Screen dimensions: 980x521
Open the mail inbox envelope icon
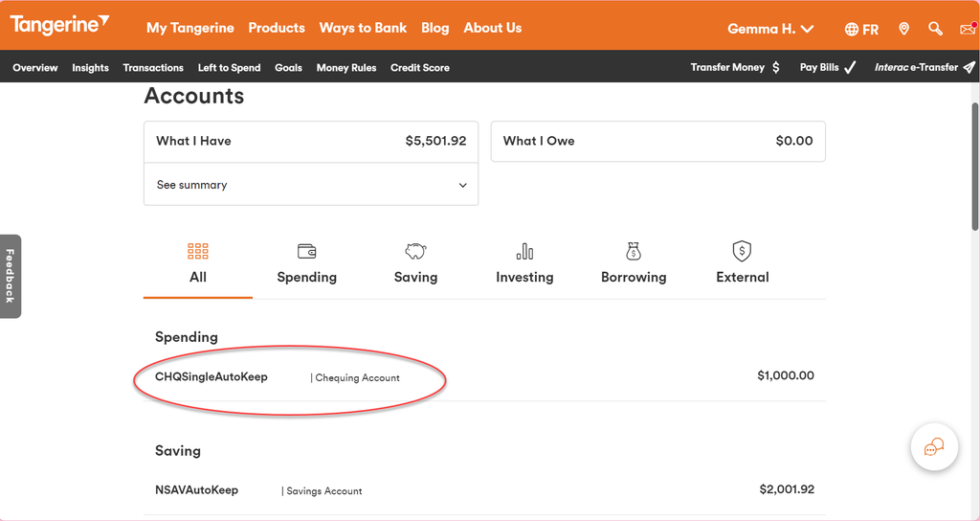(968, 29)
